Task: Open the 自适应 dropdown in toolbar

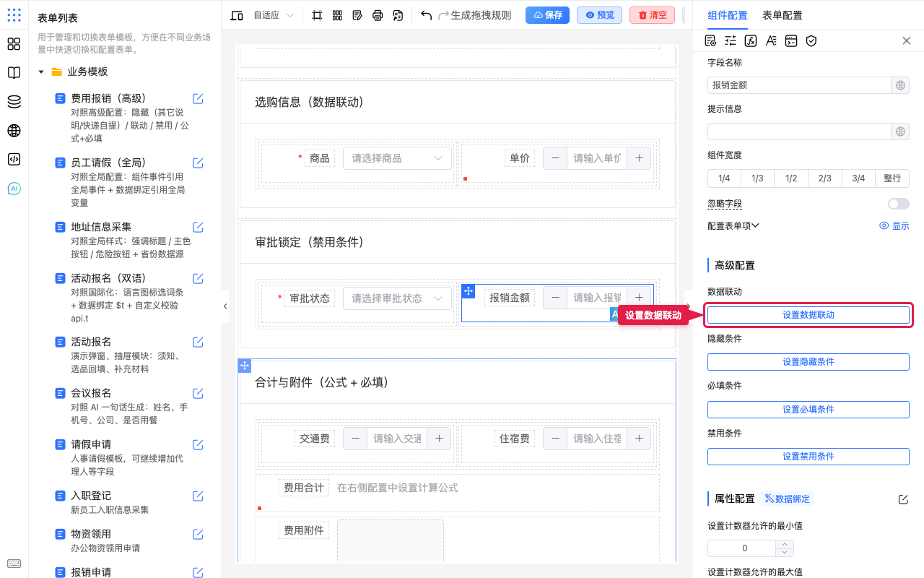Action: point(274,15)
